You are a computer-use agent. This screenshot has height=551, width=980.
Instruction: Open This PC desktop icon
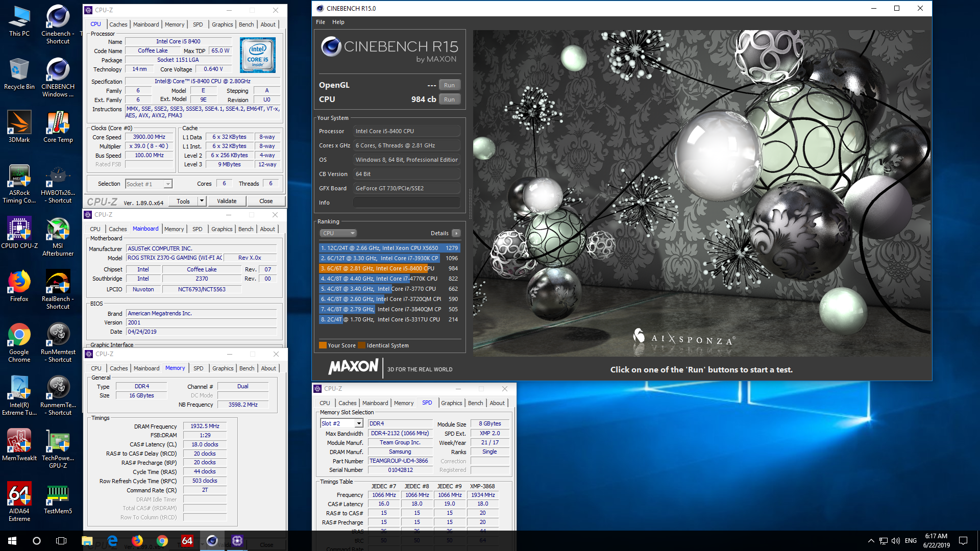(x=19, y=21)
